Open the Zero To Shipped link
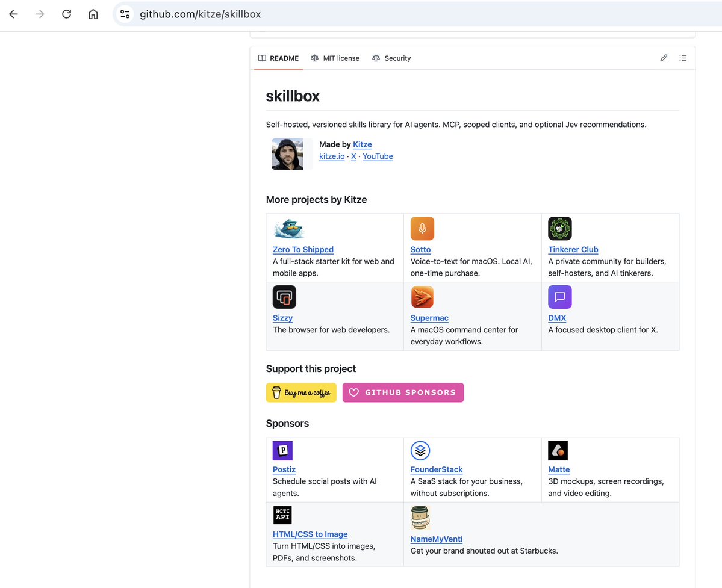Viewport: 722px width, 588px height. (303, 249)
